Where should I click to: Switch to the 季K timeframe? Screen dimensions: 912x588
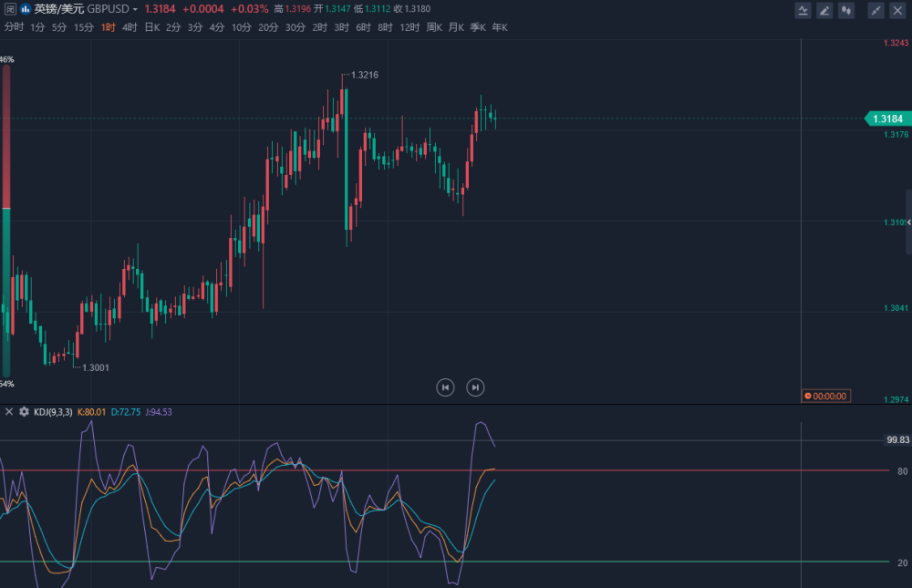click(x=478, y=27)
